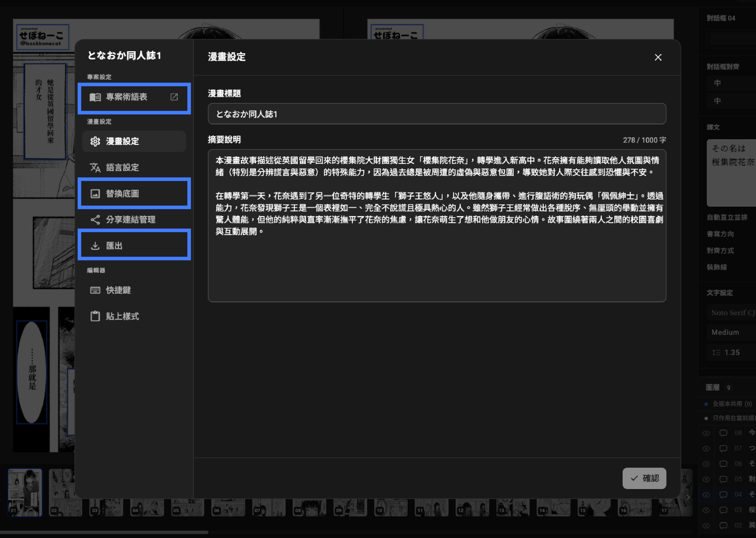Toggle visibility of layer 06
756x538 pixels.
(x=706, y=464)
